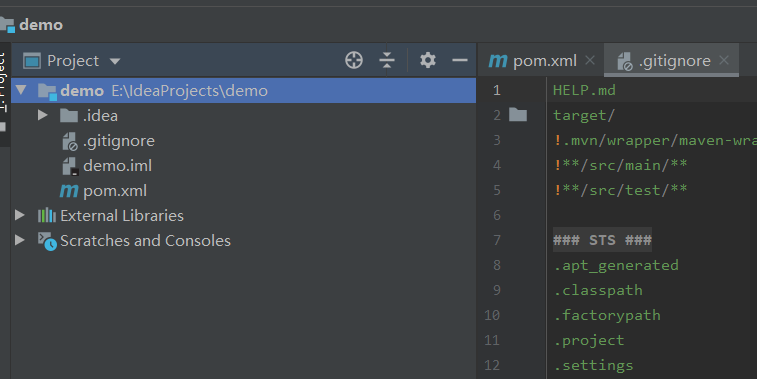The height and width of the screenshot is (379, 757).
Task: Click line number 1 in the gutter
Action: (497, 90)
